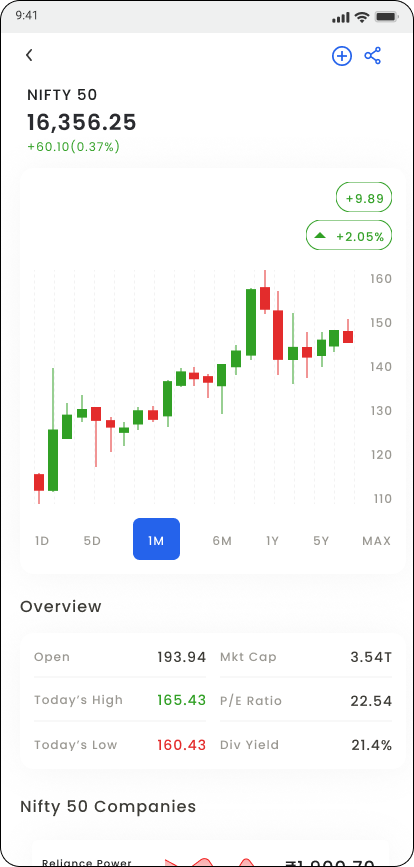Screen dimensions: 414x867
Task: Tap the +9.89 change badge
Action: click(364, 199)
